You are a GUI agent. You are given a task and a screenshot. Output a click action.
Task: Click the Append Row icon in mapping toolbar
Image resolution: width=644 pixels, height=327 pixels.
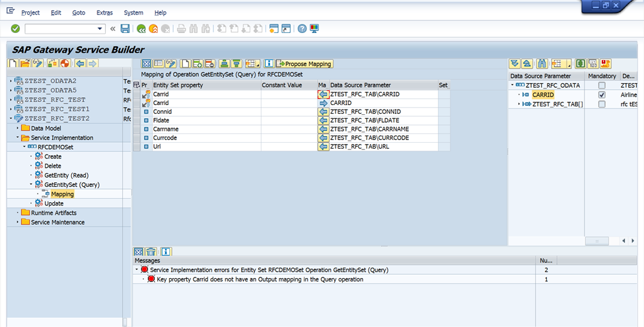tap(198, 63)
